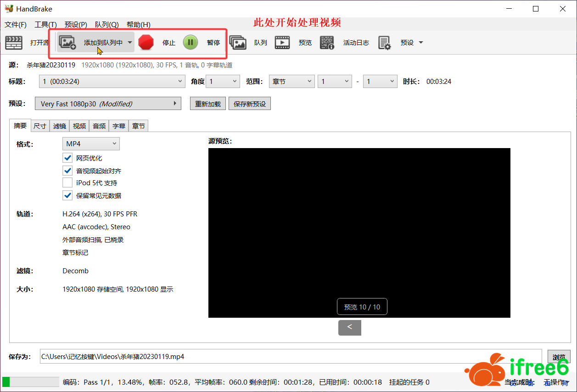Open the Preview film icon
This screenshot has width=577, height=392.
click(282, 43)
